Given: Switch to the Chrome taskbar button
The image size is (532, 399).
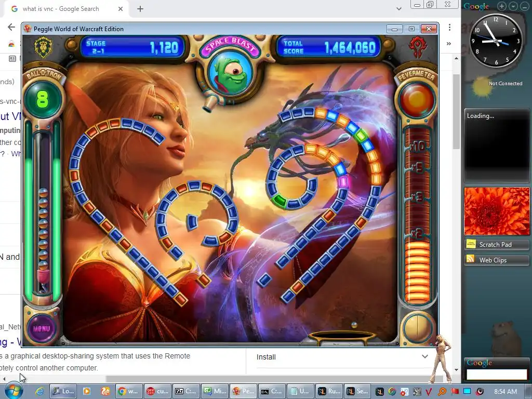Looking at the screenshot, I should [128, 391].
